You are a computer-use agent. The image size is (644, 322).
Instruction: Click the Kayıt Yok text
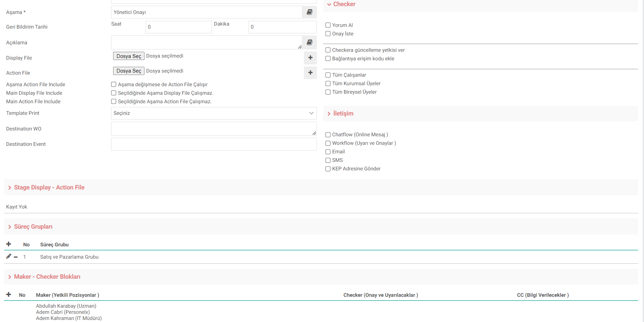tap(17, 207)
